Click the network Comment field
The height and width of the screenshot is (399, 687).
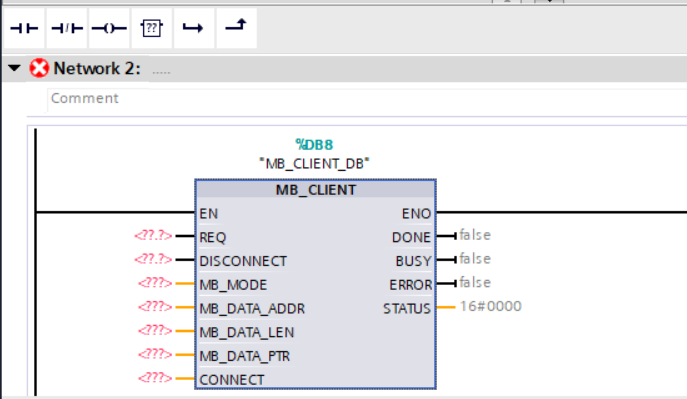[x=367, y=99]
